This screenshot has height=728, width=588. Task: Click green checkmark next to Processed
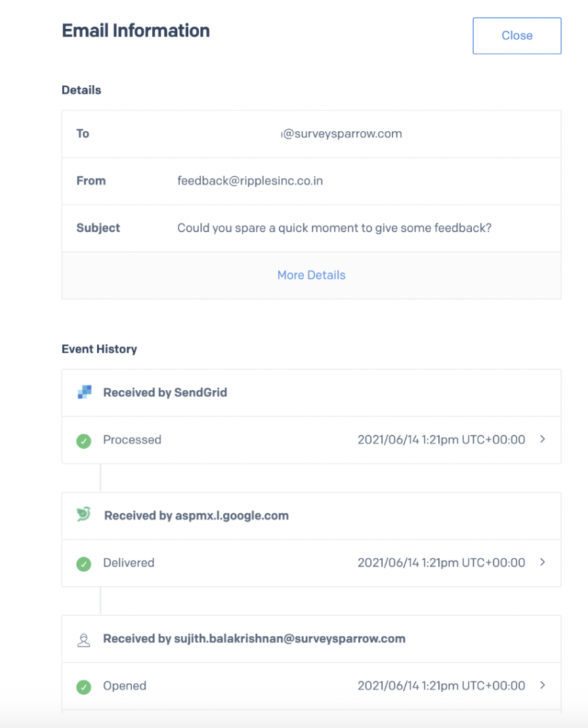pyautogui.click(x=83, y=441)
